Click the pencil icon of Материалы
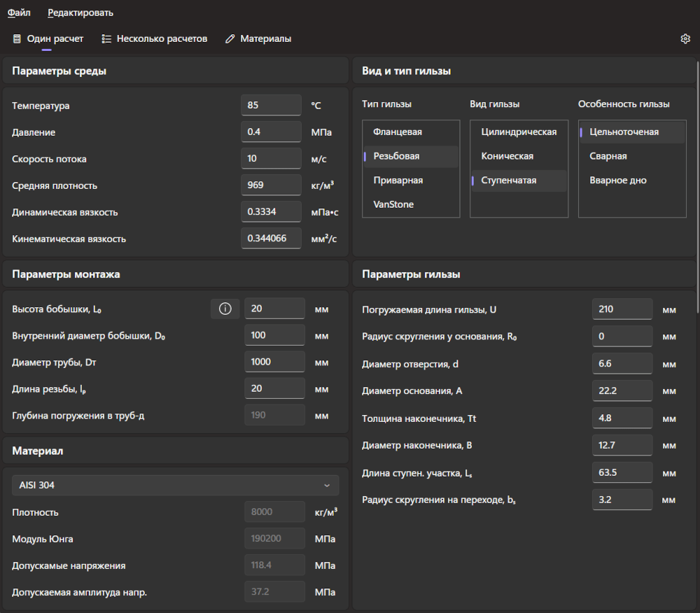Image resolution: width=700 pixels, height=613 pixels. click(230, 38)
